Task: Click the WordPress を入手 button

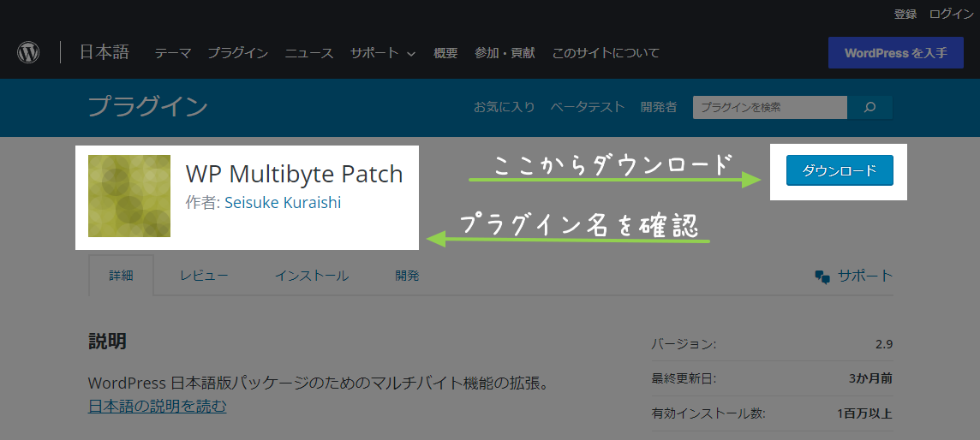Action: pos(896,53)
